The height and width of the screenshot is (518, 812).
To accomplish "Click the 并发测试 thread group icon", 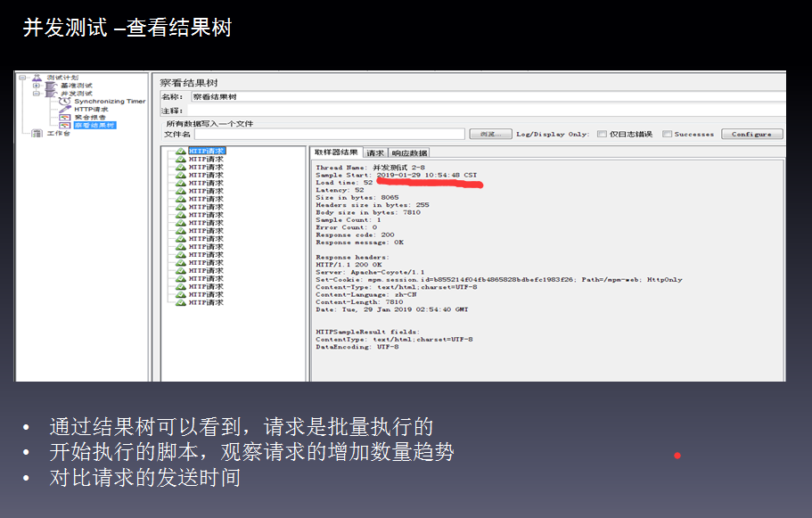I will tap(51, 94).
